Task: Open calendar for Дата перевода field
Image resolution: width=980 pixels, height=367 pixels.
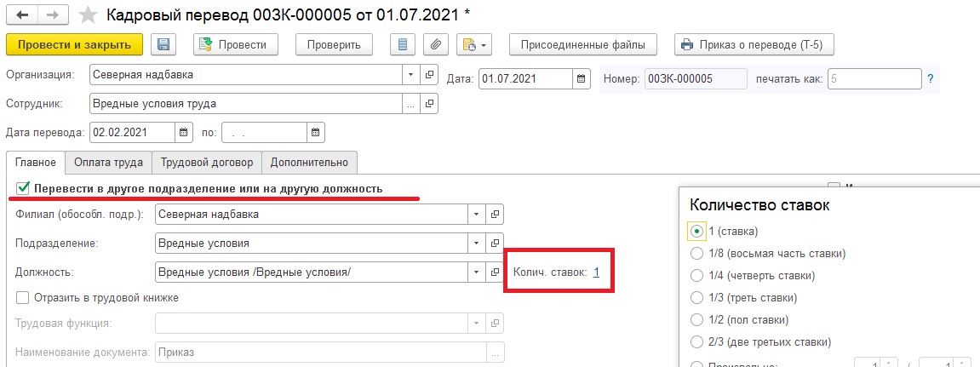Action: pos(185,133)
